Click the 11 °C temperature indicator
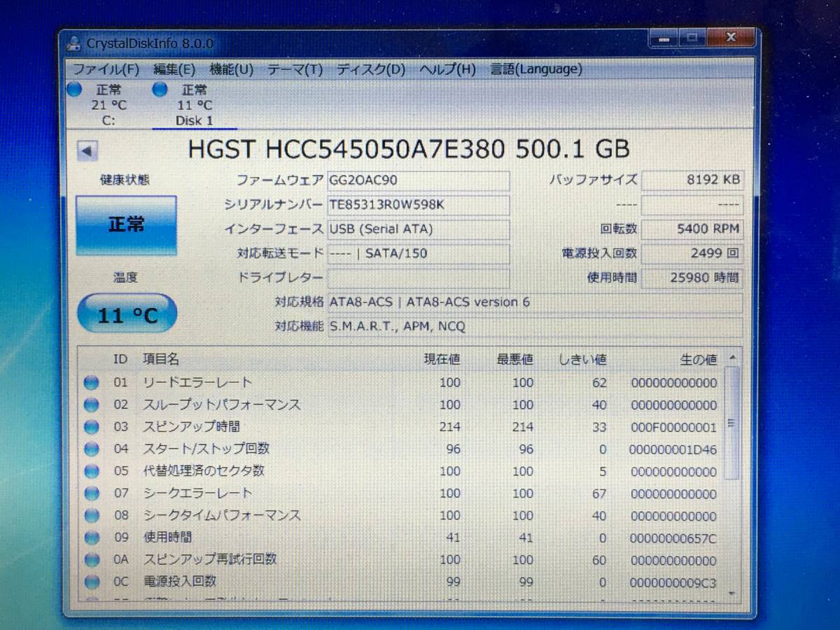840x630 pixels. 127,313
